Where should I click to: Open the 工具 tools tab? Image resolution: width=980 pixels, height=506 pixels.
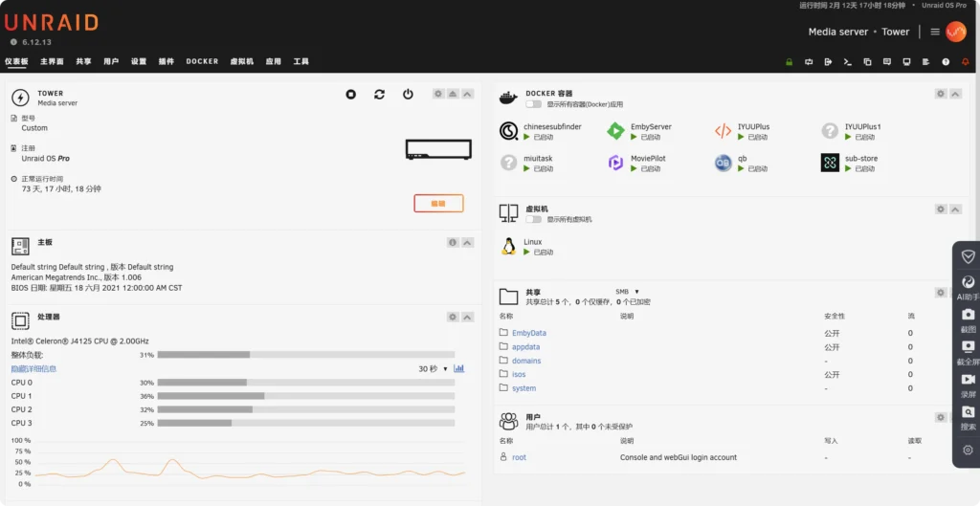point(301,61)
